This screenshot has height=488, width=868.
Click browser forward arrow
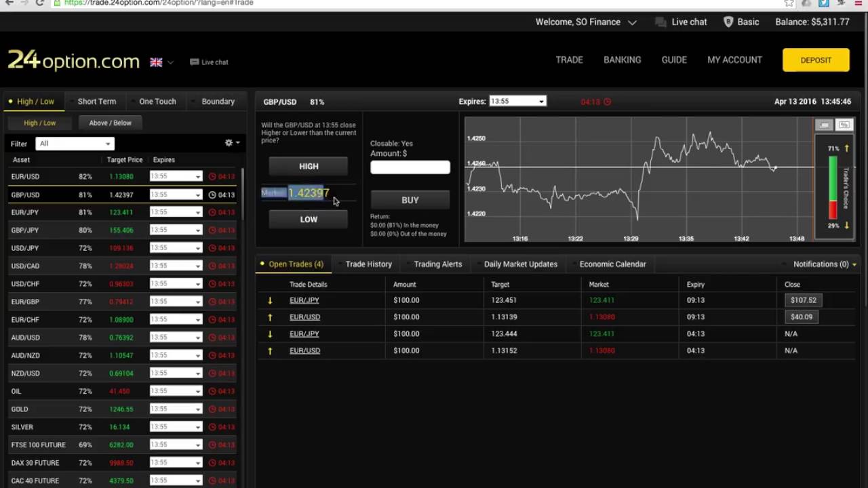click(24, 3)
